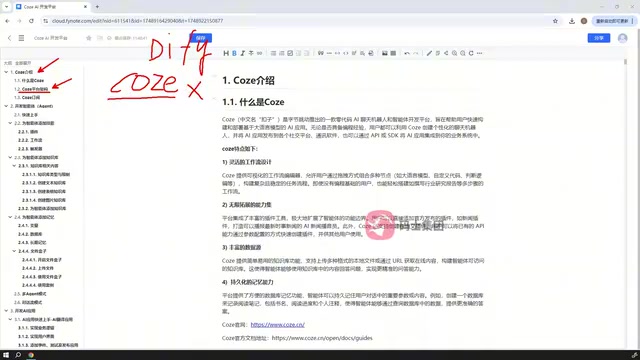
Task: Click the Chrome update button in toolbar
Action: [x=614, y=21]
